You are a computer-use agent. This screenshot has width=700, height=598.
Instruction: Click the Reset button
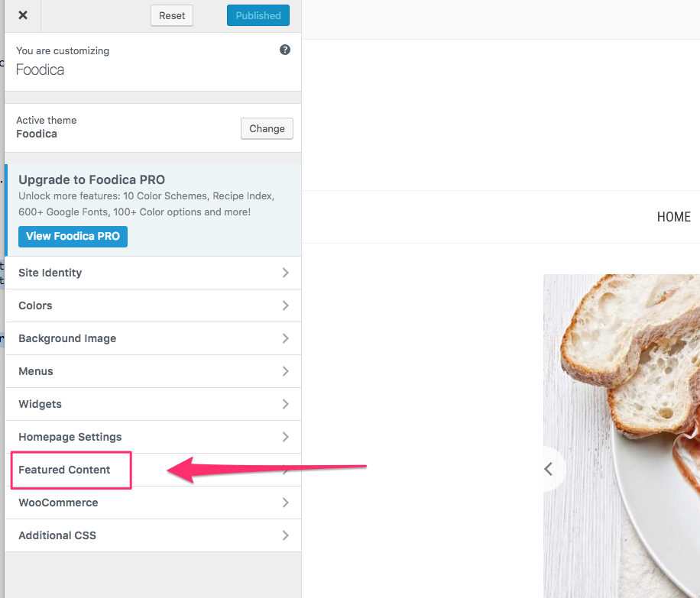coord(172,15)
